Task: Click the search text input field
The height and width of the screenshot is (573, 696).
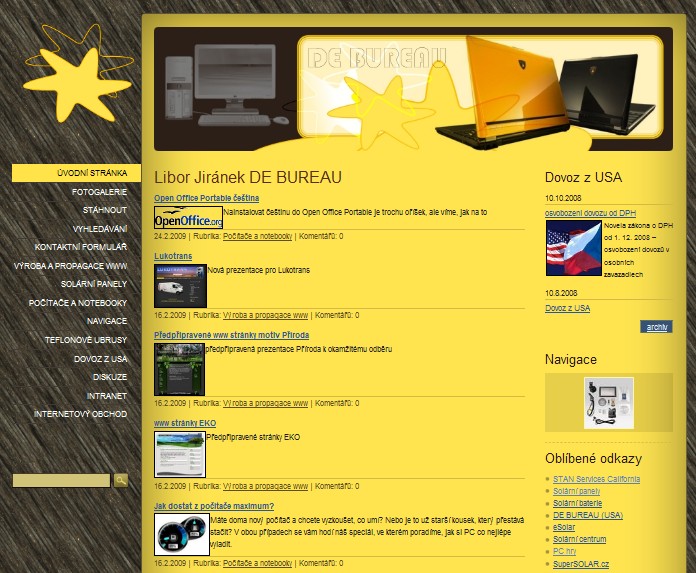Action: coord(61,481)
